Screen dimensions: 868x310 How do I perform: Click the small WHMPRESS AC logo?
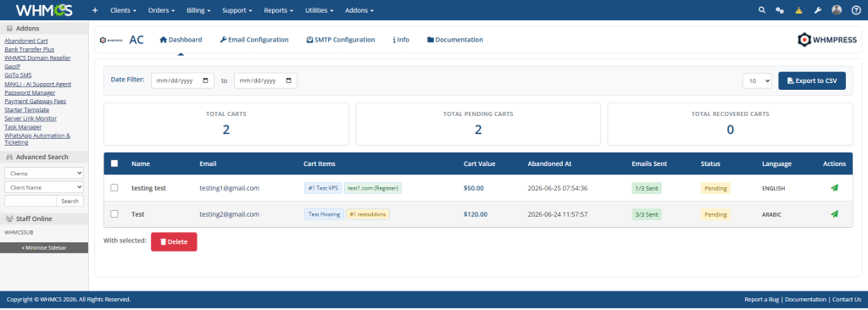111,40
